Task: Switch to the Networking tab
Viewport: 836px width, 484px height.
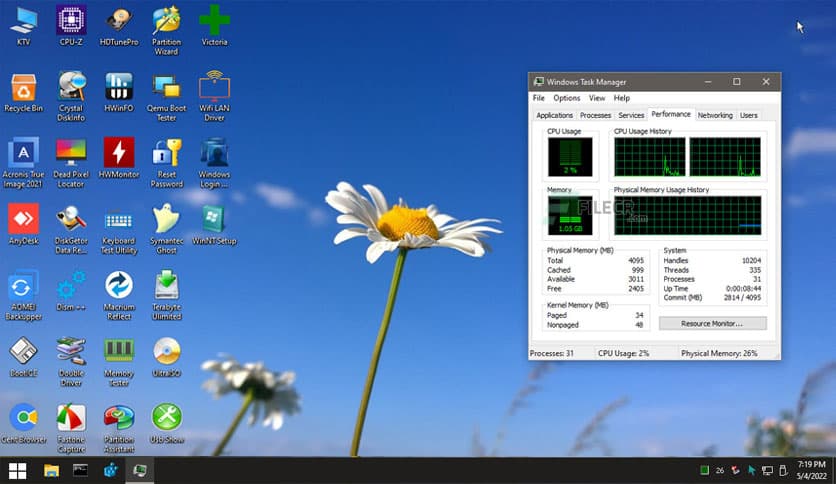Action: tap(714, 116)
